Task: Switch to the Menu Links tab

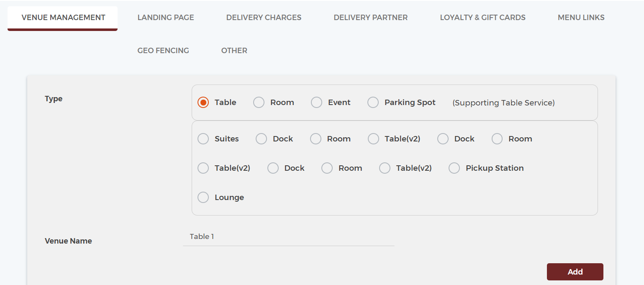Action: click(581, 17)
